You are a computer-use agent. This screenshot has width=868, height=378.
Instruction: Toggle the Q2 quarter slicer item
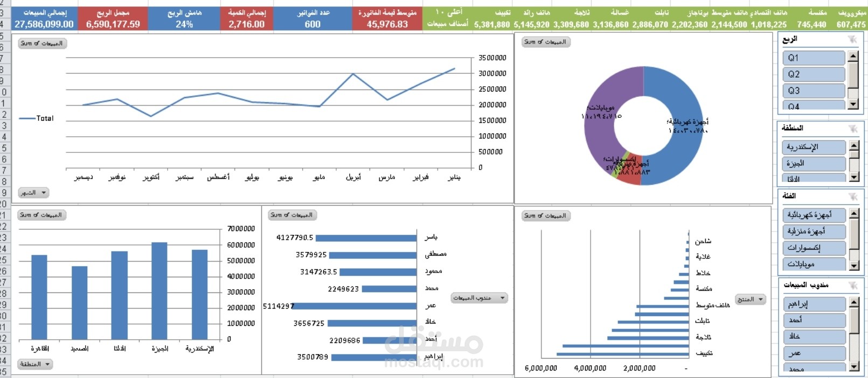[x=814, y=74]
